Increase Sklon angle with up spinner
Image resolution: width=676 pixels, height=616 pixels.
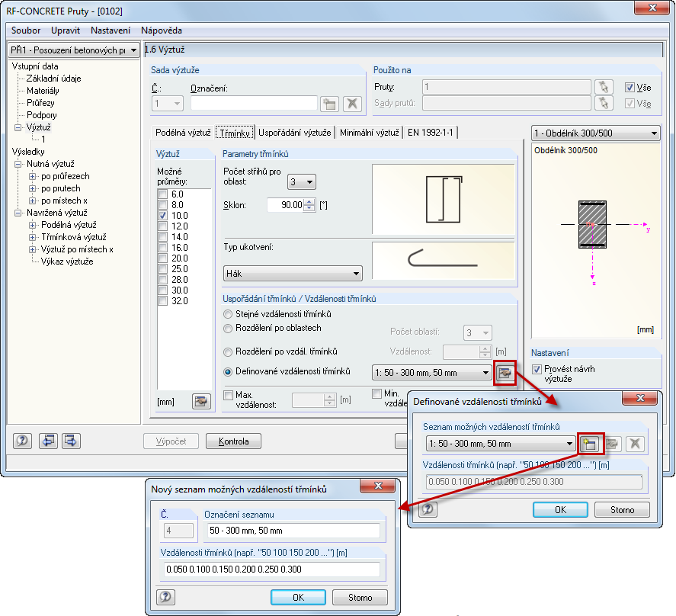click(x=309, y=202)
